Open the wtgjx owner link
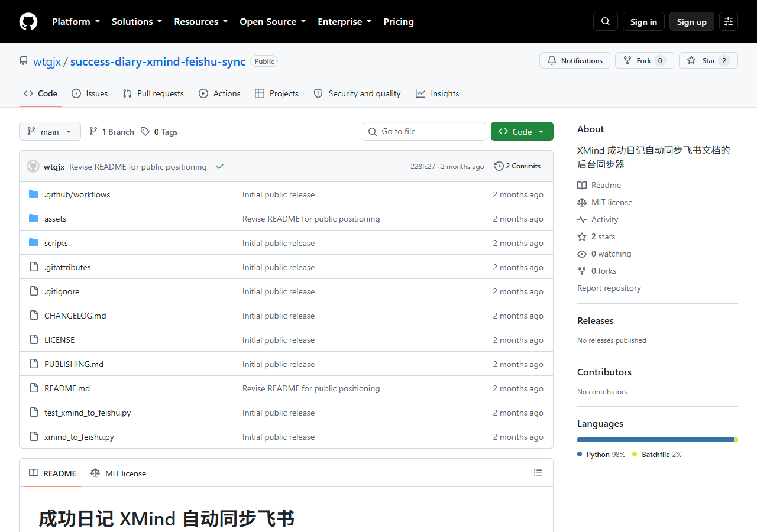Image resolution: width=757 pixels, height=532 pixels. pos(47,61)
